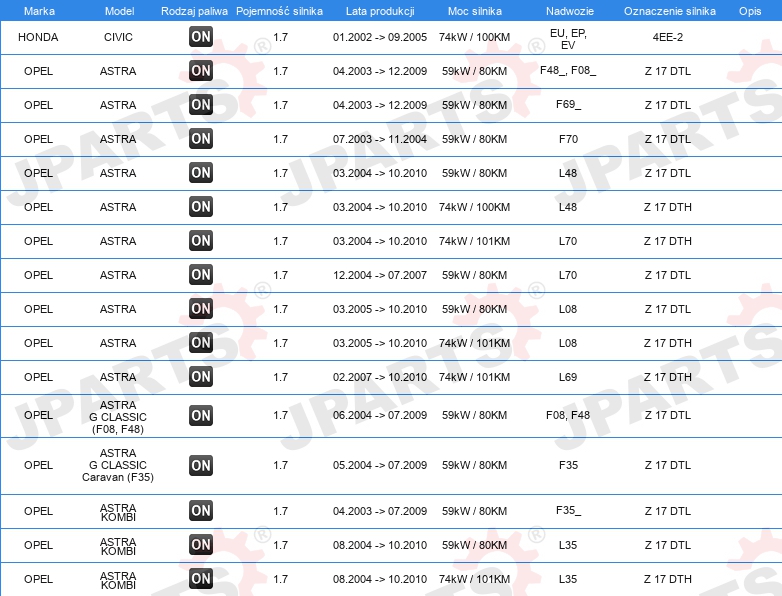Select Z 17 DTL in the F70 row
The width and height of the screenshot is (782, 596).
(x=668, y=139)
